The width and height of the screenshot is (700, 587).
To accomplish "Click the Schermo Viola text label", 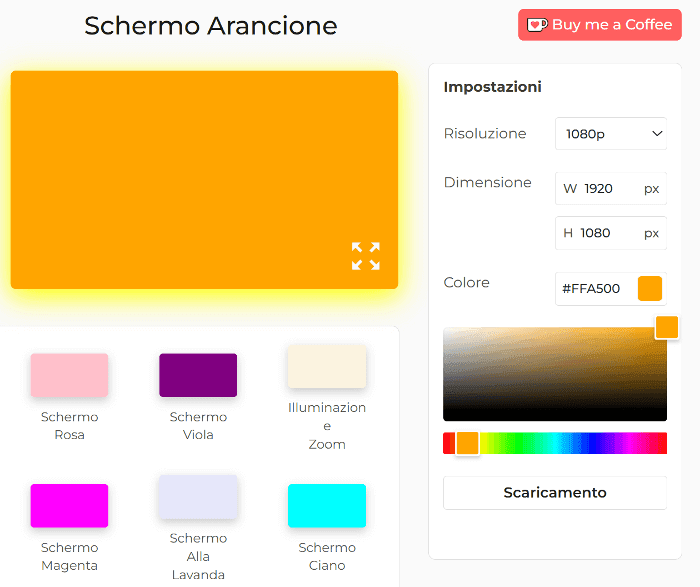I will 198,426.
